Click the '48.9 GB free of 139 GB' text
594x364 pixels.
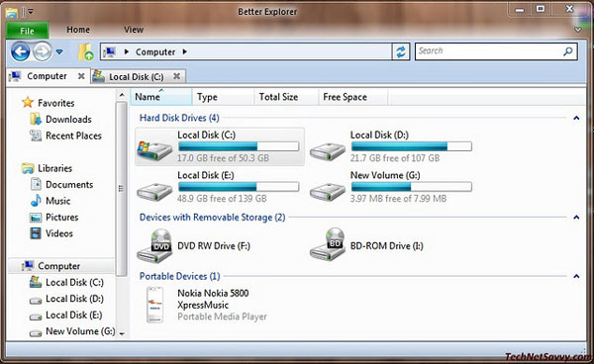coord(222,198)
